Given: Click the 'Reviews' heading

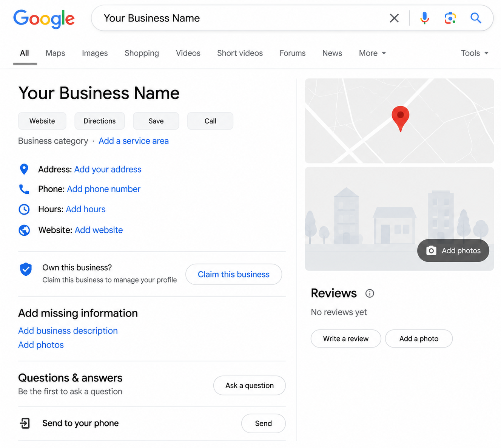Looking at the screenshot, I should [x=334, y=293].
